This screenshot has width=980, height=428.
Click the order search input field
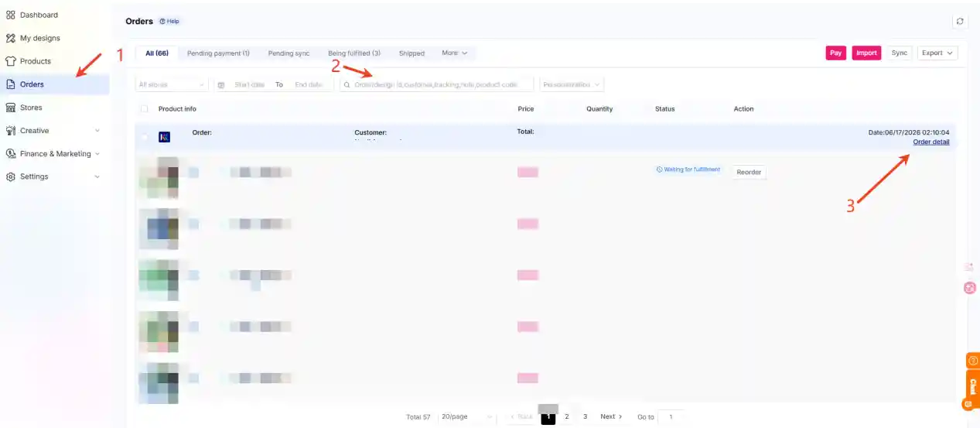437,84
